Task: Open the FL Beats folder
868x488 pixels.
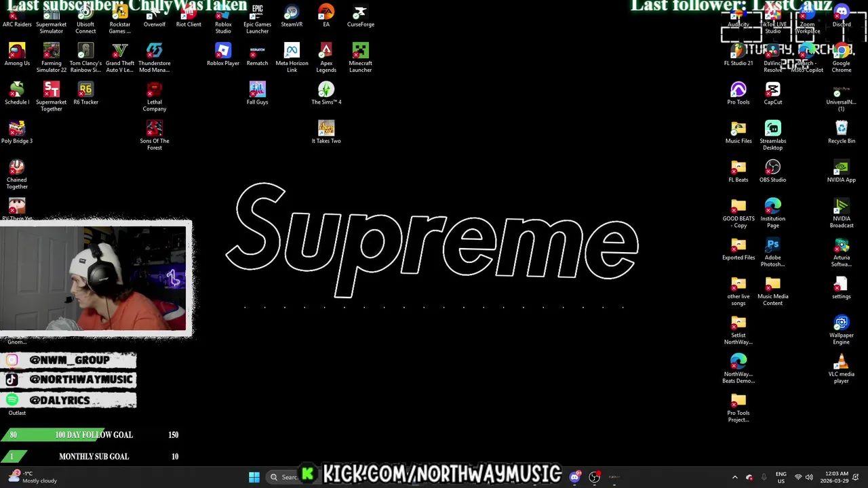Action: pyautogui.click(x=738, y=171)
